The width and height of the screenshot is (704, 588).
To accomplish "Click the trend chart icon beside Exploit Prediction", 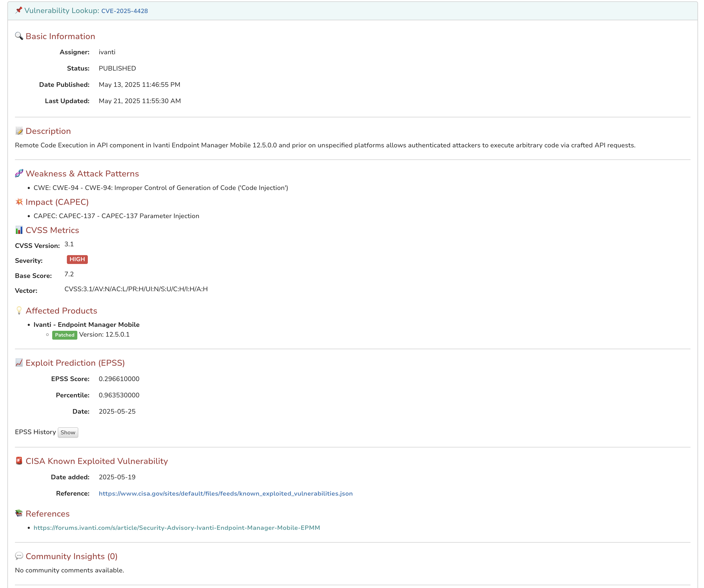I will pyautogui.click(x=19, y=363).
